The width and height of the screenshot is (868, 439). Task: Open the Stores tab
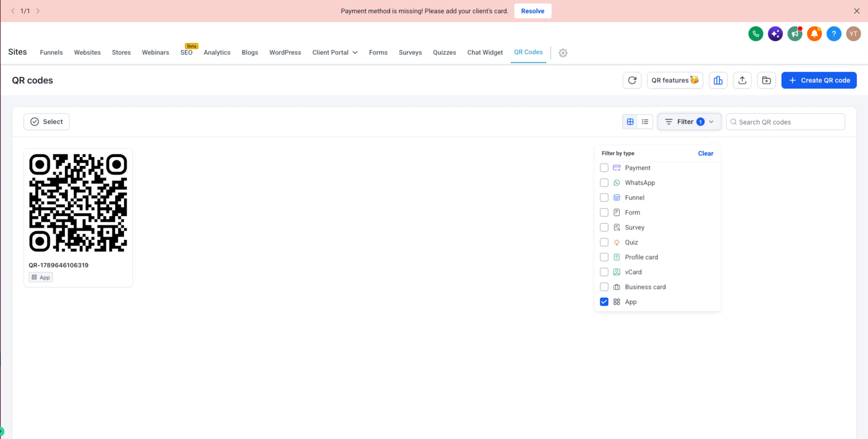coord(121,53)
